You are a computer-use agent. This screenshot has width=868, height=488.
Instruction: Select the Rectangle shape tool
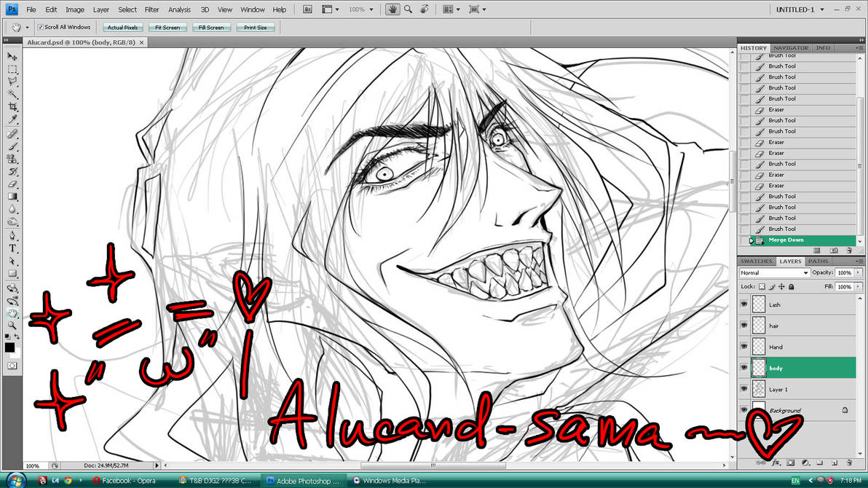coord(12,274)
